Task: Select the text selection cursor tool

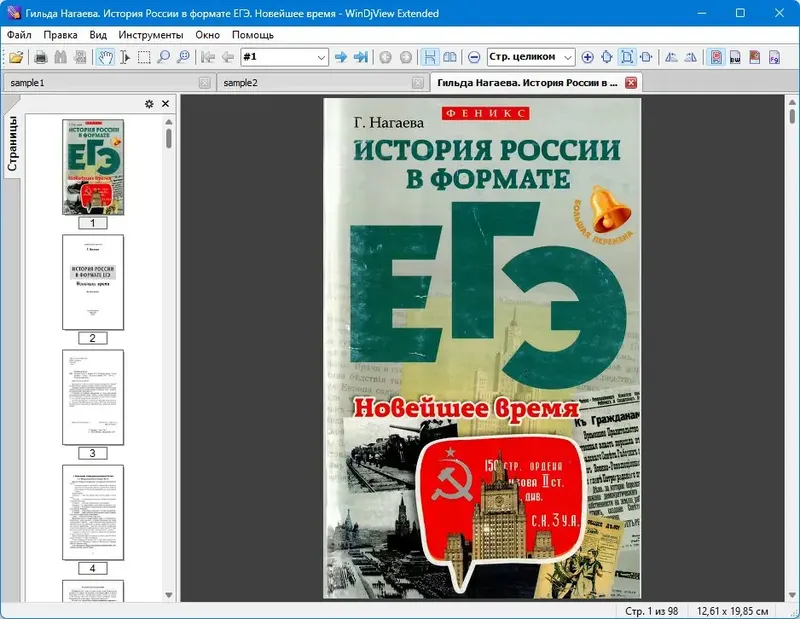Action: click(x=125, y=57)
